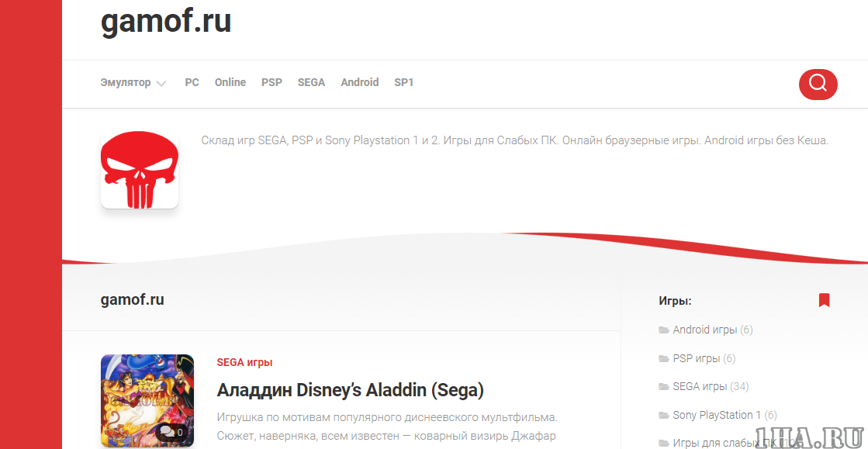Click folder icon next to PSP игры

pyautogui.click(x=664, y=359)
